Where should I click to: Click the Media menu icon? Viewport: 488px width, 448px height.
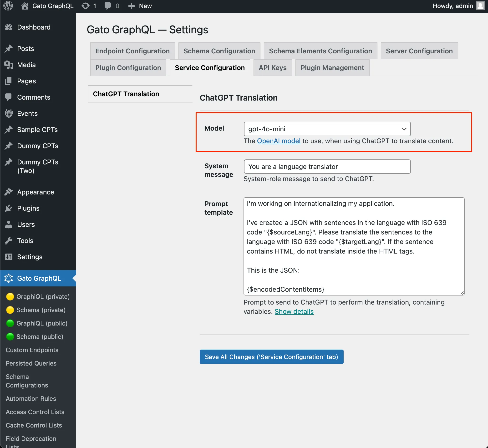pyautogui.click(x=9, y=65)
